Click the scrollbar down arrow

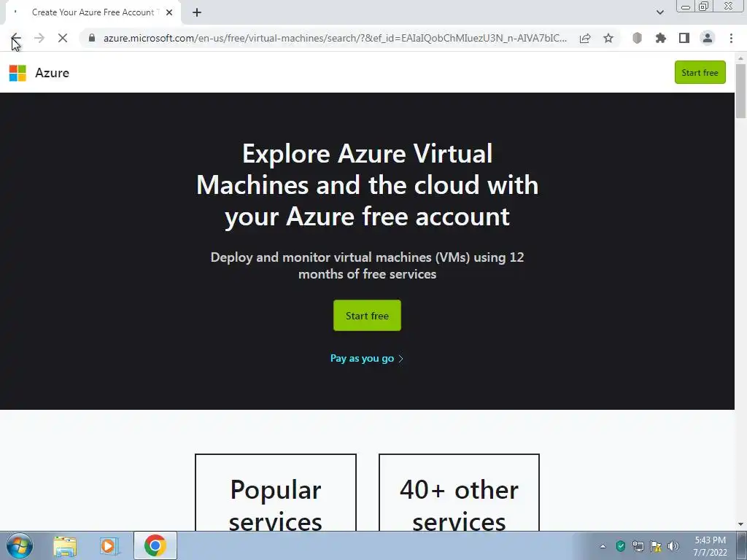740,524
